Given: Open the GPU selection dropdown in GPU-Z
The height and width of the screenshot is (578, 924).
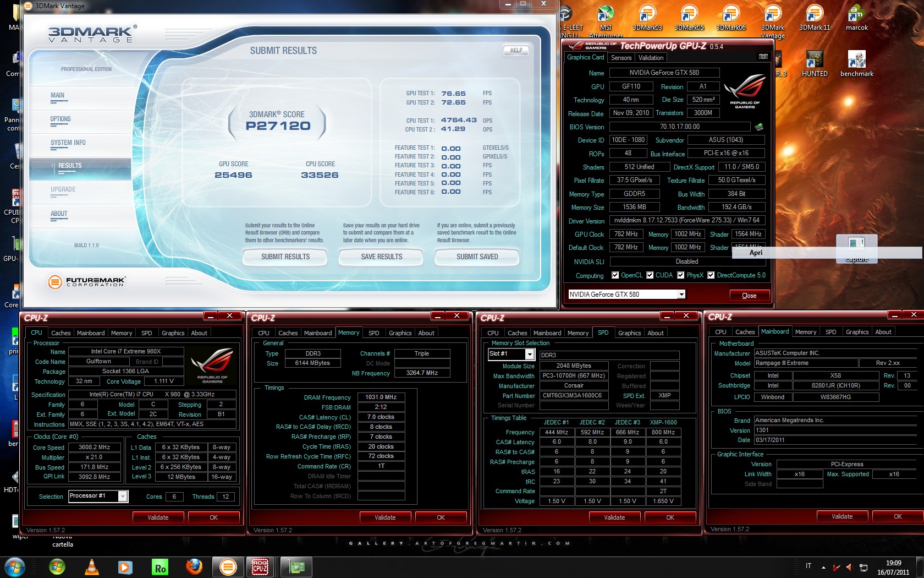Looking at the screenshot, I should point(681,295).
